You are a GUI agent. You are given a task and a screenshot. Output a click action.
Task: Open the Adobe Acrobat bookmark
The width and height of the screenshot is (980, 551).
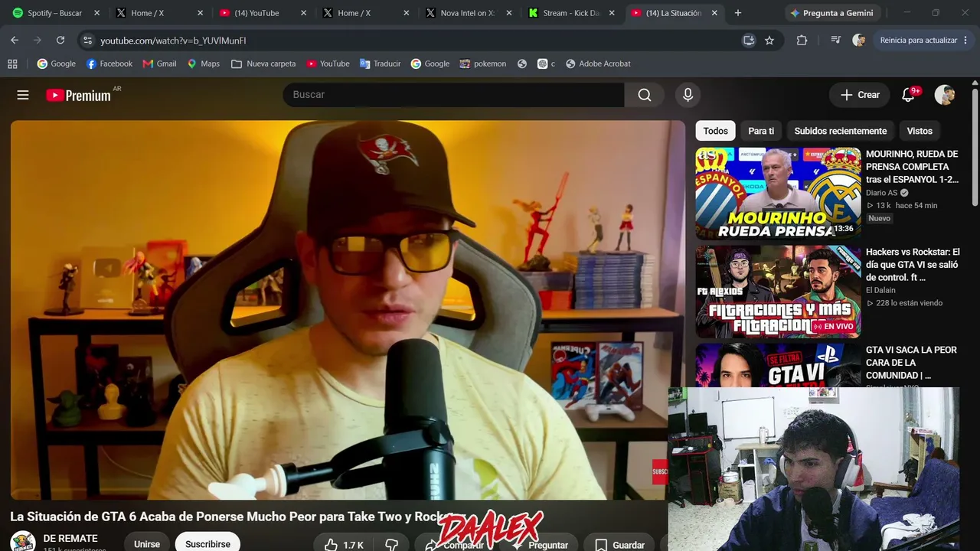pos(598,64)
